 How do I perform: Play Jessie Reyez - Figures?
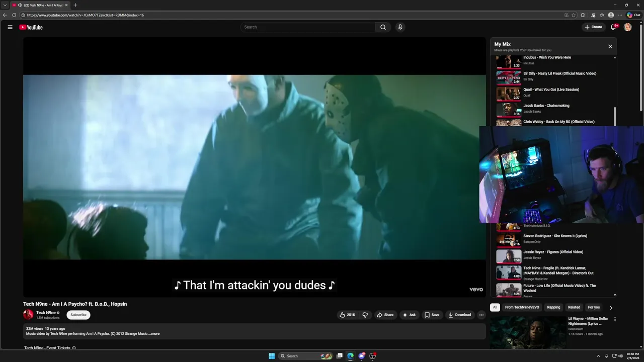coord(553,252)
